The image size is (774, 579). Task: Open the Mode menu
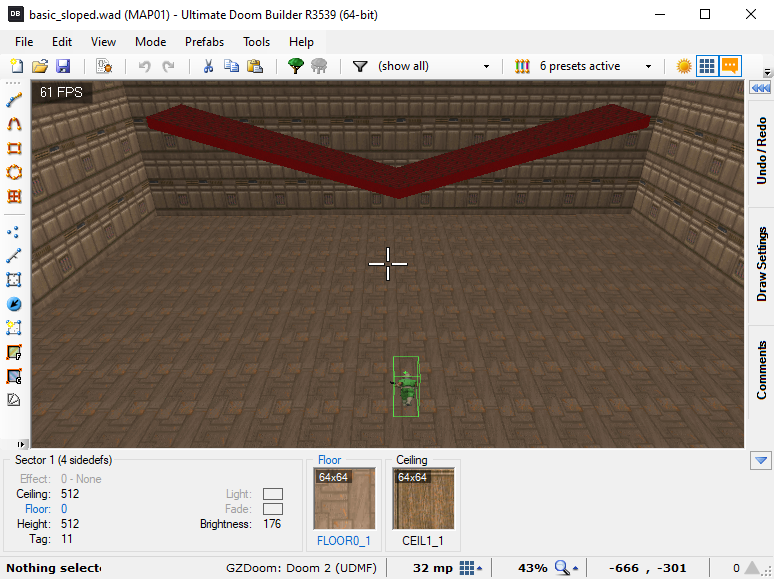[x=151, y=42]
